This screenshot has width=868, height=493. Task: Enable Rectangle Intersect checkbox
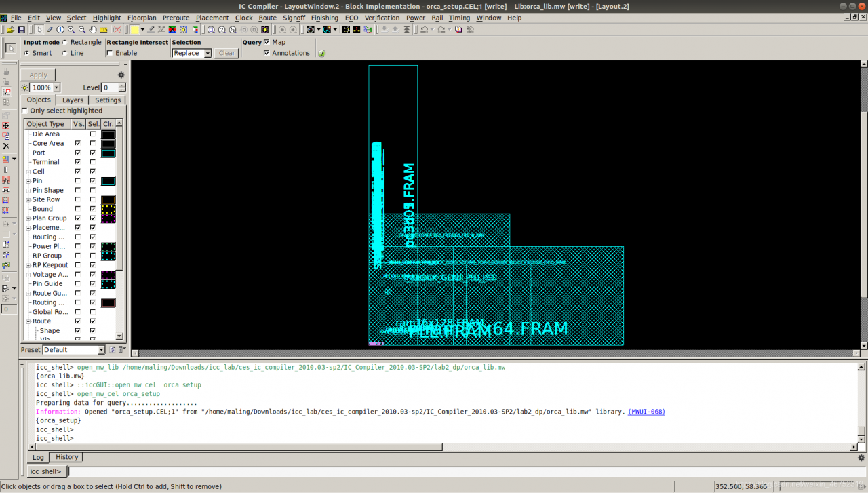pos(110,53)
